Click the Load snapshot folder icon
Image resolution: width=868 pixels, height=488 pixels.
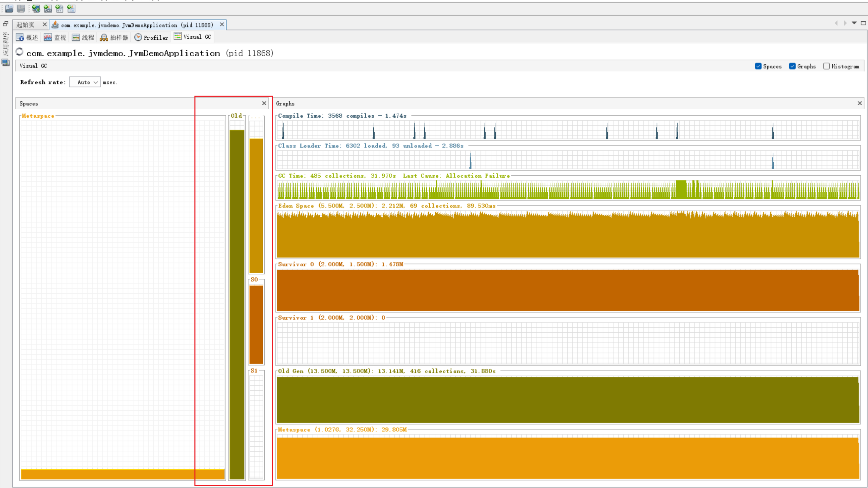click(9, 8)
